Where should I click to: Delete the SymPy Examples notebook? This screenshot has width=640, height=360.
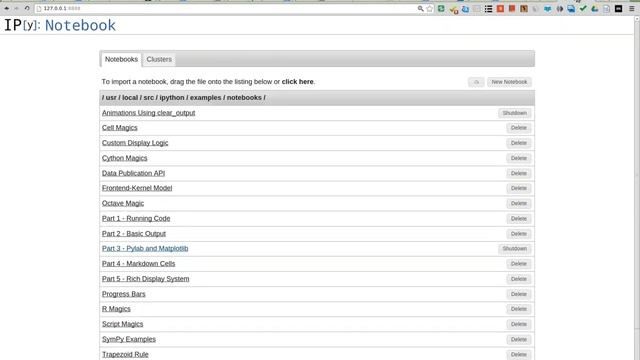point(519,339)
